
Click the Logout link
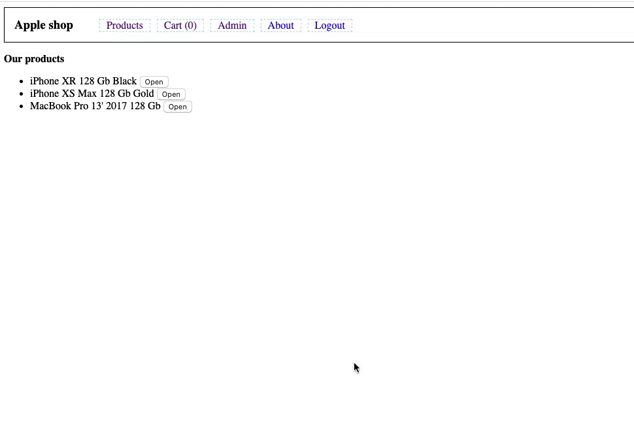(330, 25)
